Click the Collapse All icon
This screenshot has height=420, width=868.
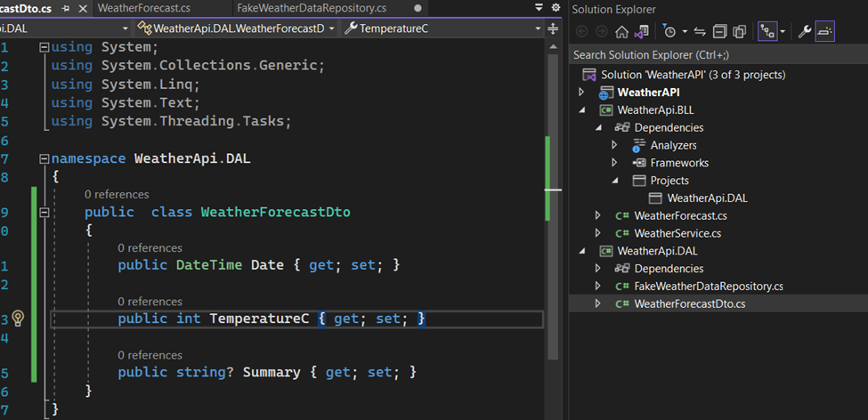click(719, 31)
